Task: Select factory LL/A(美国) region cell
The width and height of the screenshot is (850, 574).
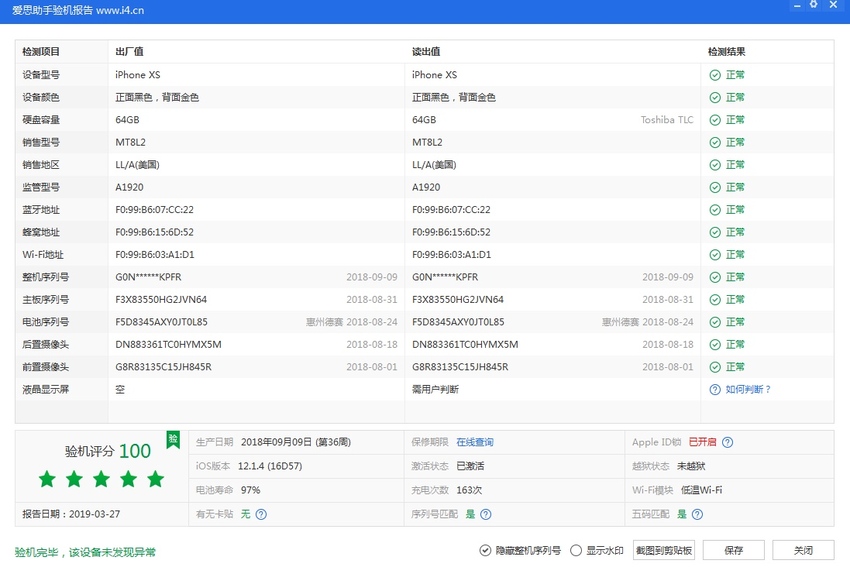Action: click(x=137, y=165)
